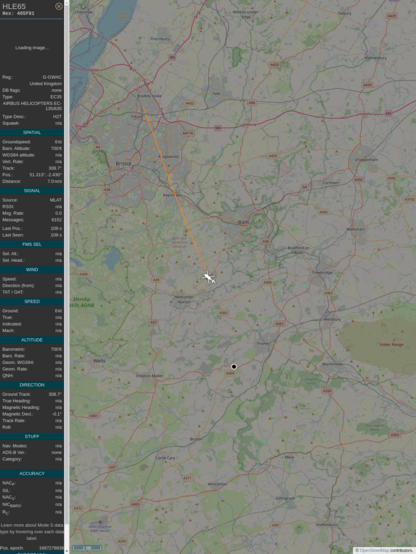The image size is (416, 554).
Task: Click the RNAS Yeovilton airfield symbol
Action: 100,522
